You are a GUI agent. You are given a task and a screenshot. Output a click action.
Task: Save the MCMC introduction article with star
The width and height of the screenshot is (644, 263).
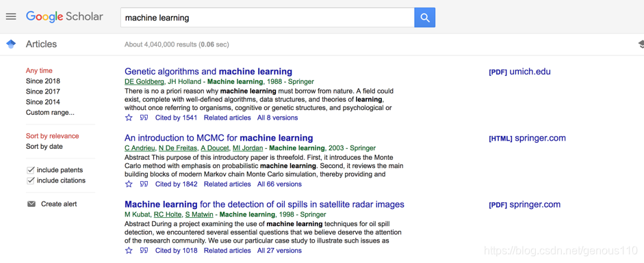pyautogui.click(x=129, y=184)
